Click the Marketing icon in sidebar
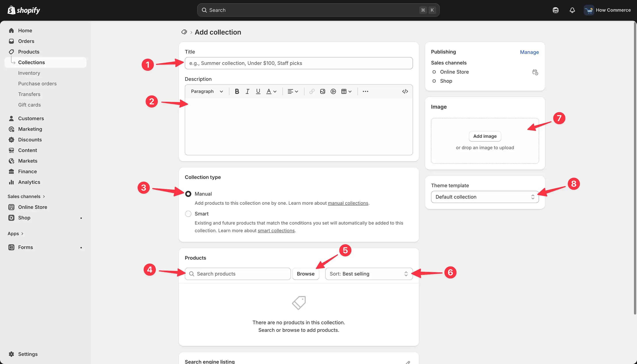Viewport: 637px width, 364px height. [11, 129]
